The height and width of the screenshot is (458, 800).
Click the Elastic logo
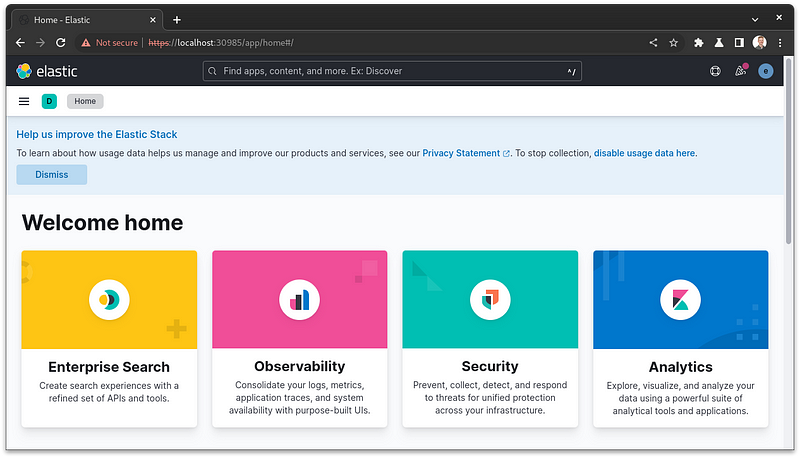coord(46,71)
